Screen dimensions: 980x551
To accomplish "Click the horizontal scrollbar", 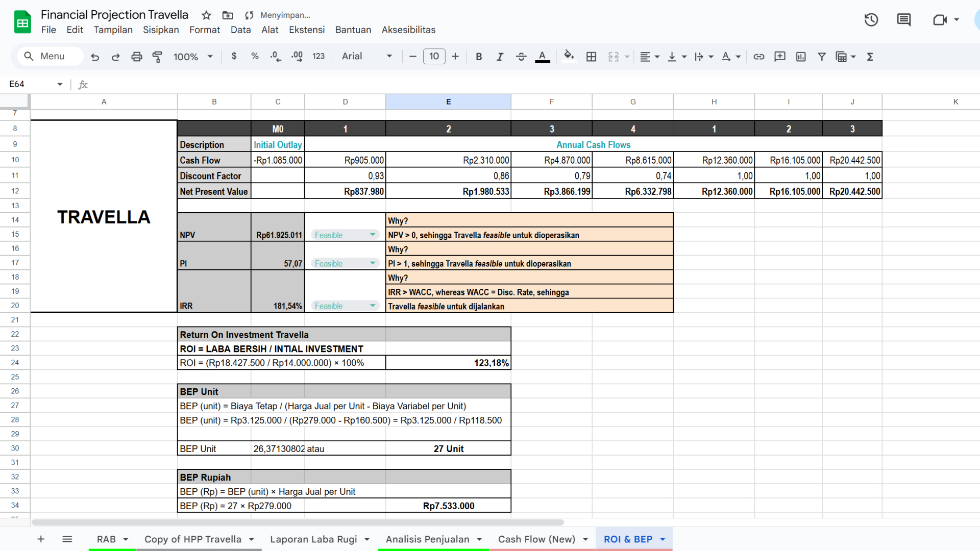I will 298,522.
